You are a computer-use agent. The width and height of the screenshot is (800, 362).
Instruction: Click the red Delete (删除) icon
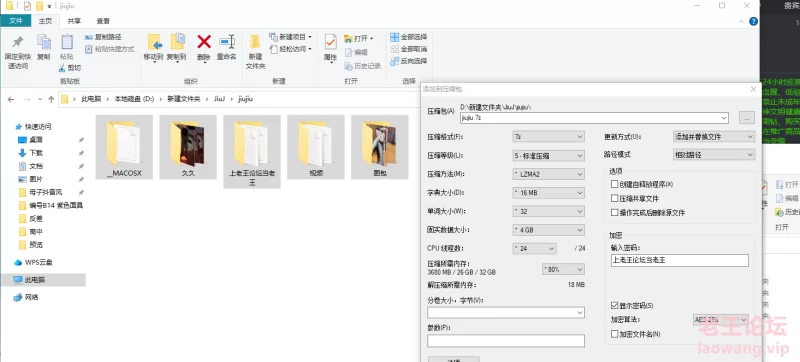(x=204, y=42)
